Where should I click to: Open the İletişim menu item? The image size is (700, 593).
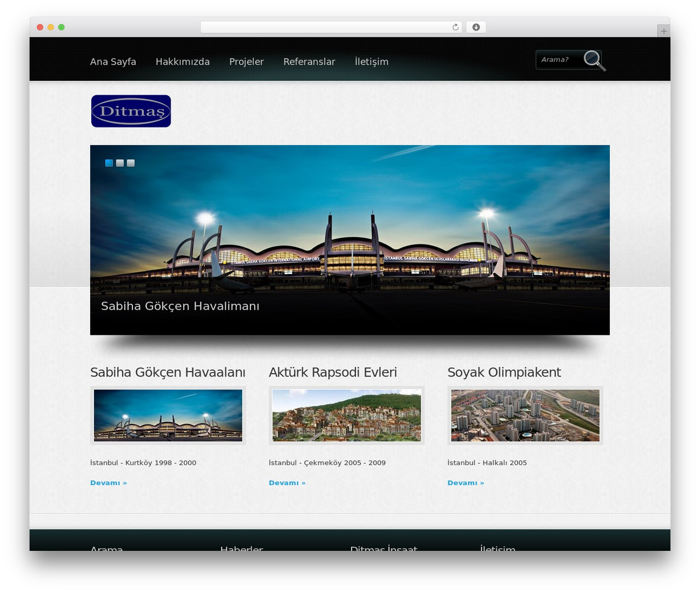coord(372,62)
